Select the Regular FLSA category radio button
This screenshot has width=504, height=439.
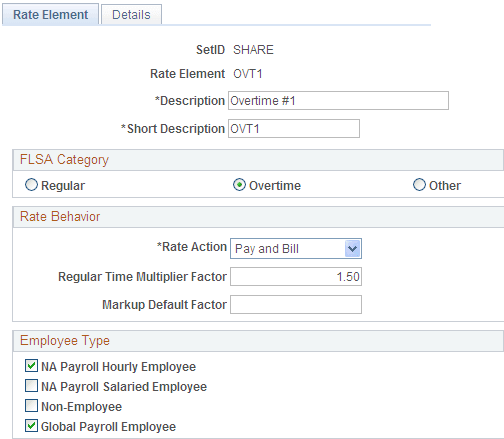(x=31, y=185)
